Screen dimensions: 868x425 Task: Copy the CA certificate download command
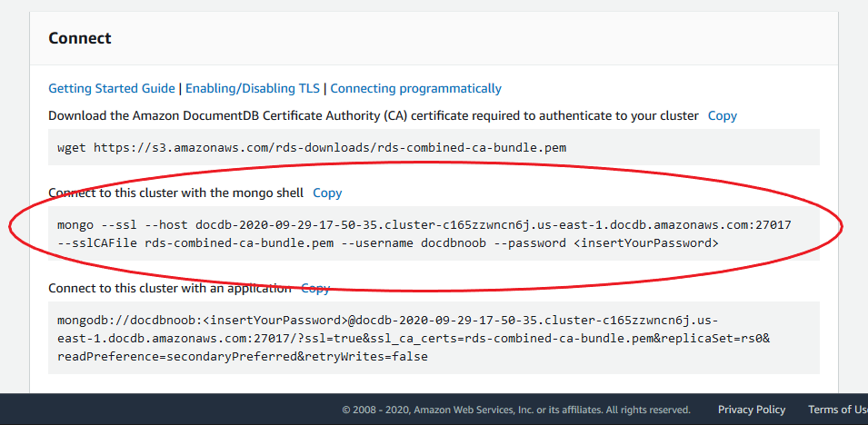tap(722, 115)
